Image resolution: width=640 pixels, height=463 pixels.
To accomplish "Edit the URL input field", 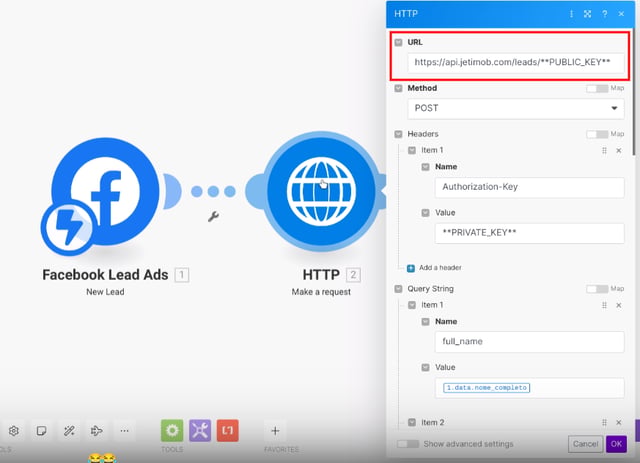I will point(516,62).
